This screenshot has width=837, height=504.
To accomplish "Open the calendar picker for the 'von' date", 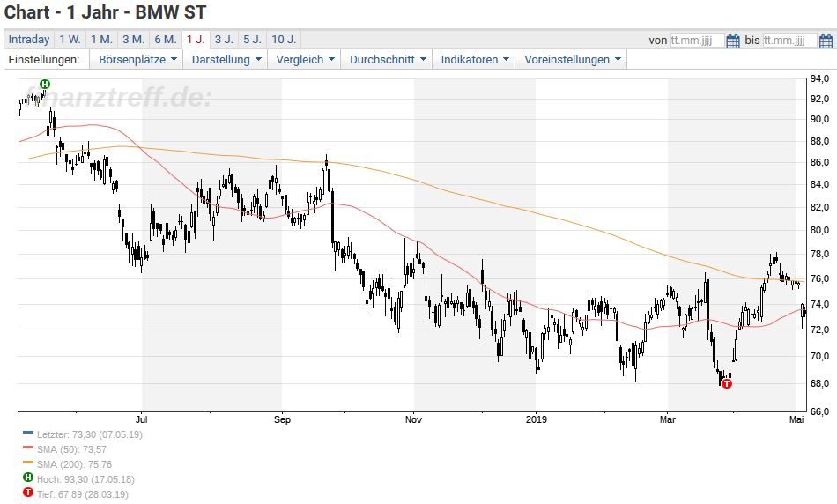I will [x=733, y=41].
